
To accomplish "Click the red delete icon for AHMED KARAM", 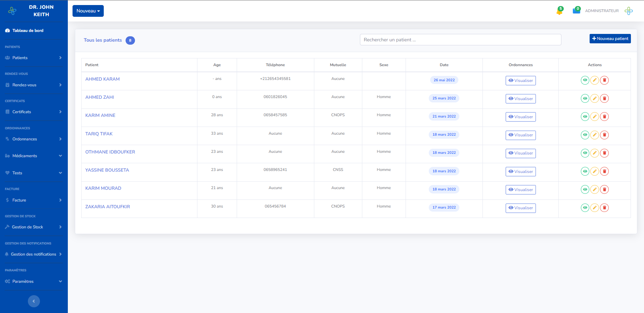I will click(604, 80).
